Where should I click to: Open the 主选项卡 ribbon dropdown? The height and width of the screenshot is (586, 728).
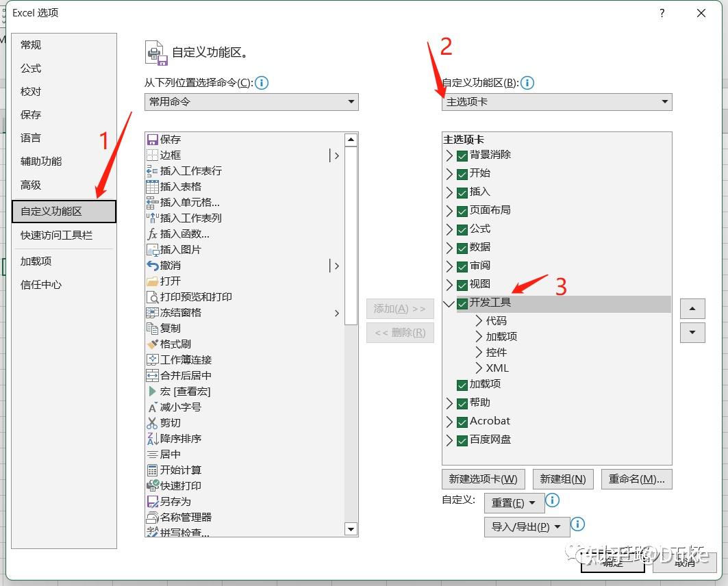663,101
